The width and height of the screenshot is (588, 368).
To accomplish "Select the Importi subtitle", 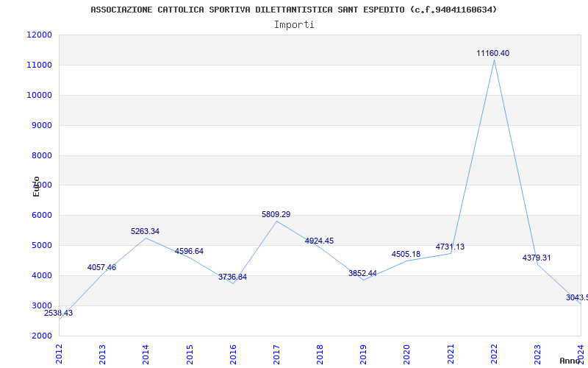I will pyautogui.click(x=294, y=25).
